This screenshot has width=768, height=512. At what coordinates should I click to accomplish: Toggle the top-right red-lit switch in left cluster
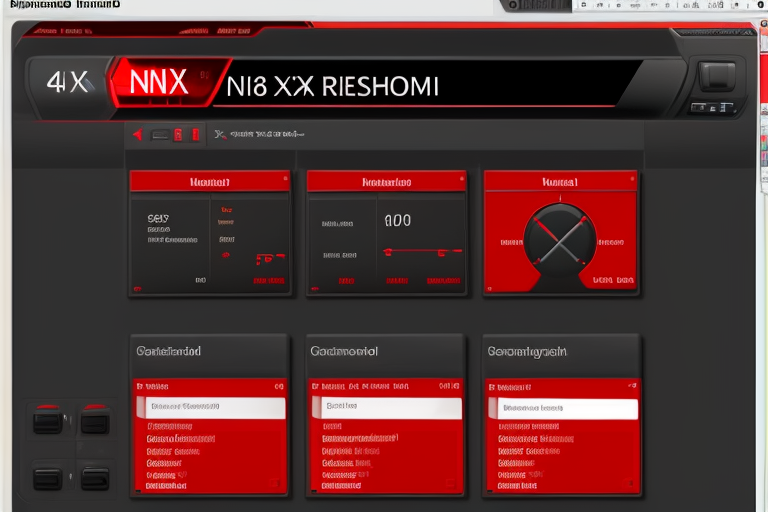(x=95, y=421)
